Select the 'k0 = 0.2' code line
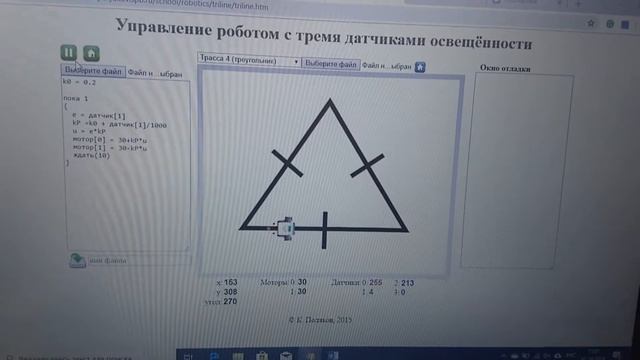This screenshot has width=640, height=360. [x=79, y=82]
